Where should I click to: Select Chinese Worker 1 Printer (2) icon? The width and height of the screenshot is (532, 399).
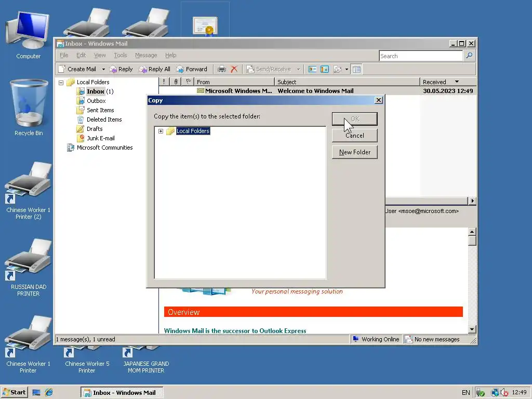(x=28, y=191)
